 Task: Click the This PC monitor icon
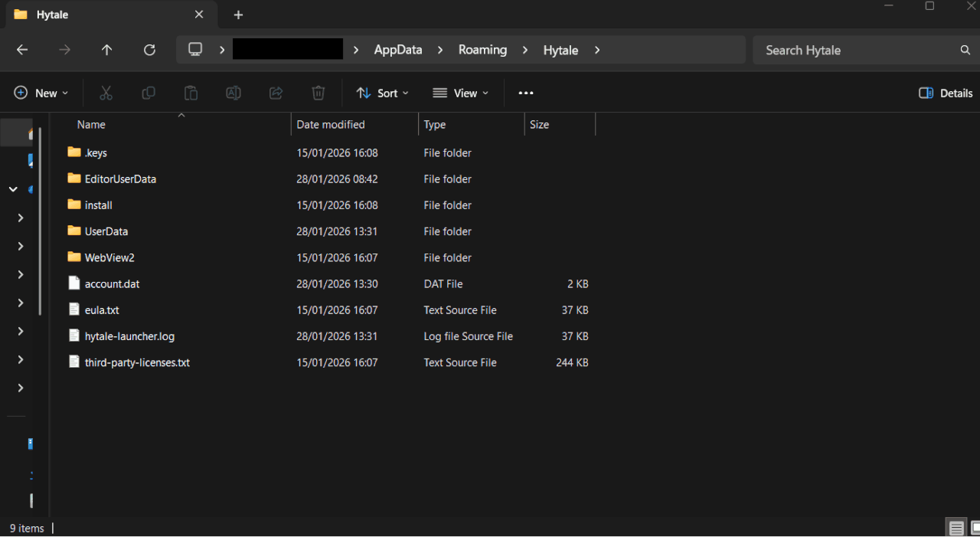pos(196,50)
